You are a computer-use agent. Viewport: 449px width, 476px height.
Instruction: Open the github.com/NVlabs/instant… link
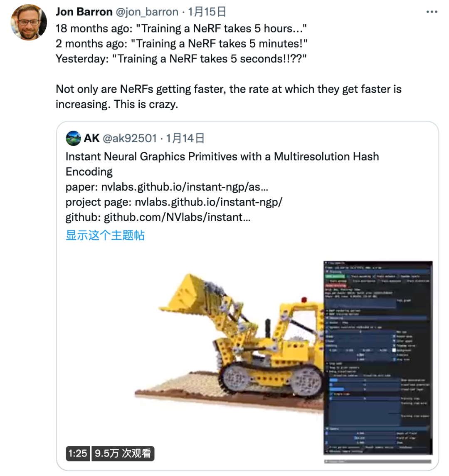coord(177,217)
